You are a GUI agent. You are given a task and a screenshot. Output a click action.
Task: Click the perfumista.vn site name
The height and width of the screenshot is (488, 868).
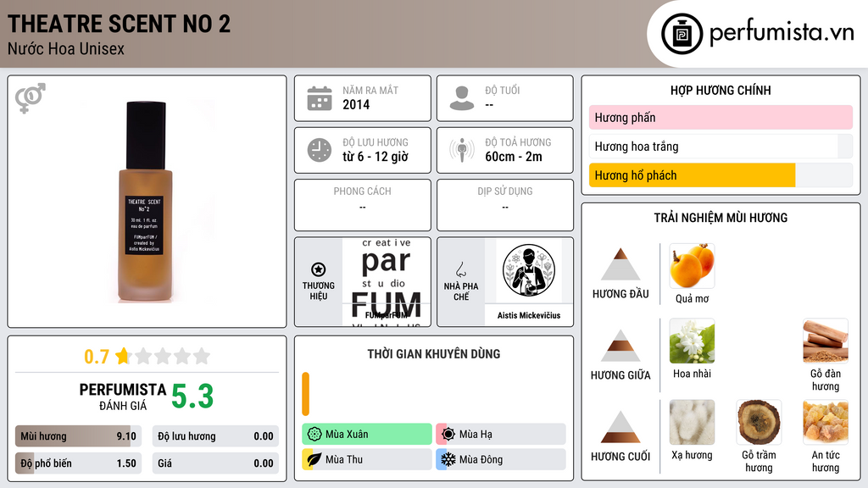[782, 33]
